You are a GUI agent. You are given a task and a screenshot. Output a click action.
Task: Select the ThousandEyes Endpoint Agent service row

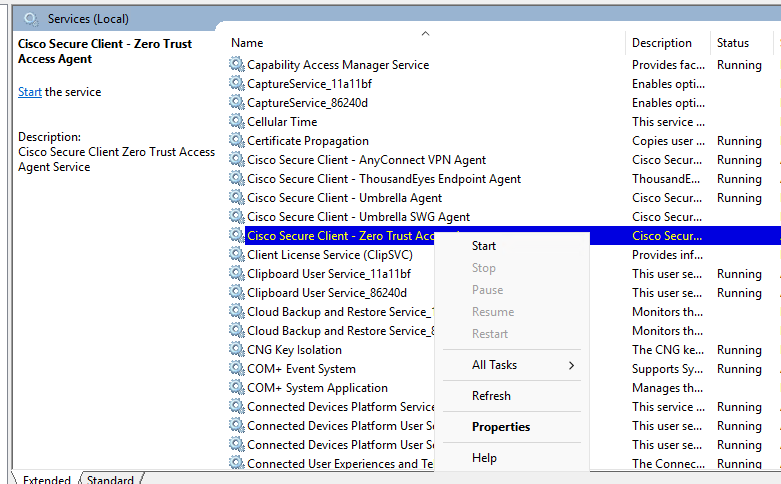click(x=384, y=179)
